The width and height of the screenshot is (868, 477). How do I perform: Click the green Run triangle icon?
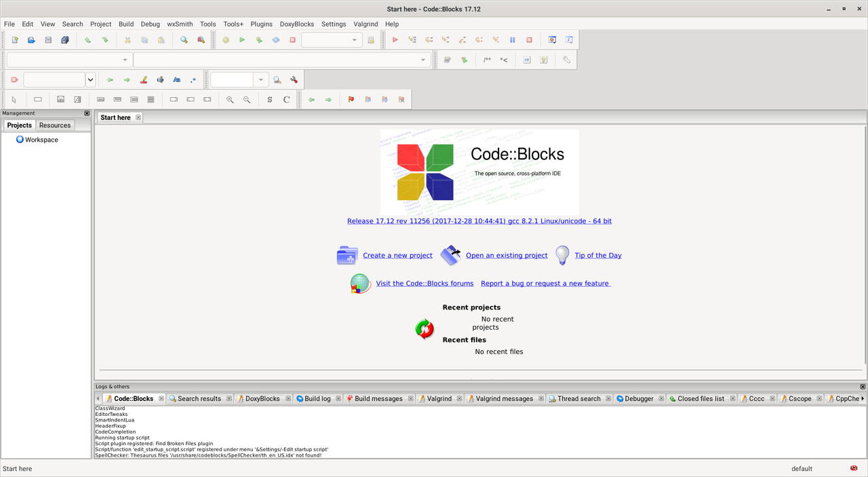242,40
